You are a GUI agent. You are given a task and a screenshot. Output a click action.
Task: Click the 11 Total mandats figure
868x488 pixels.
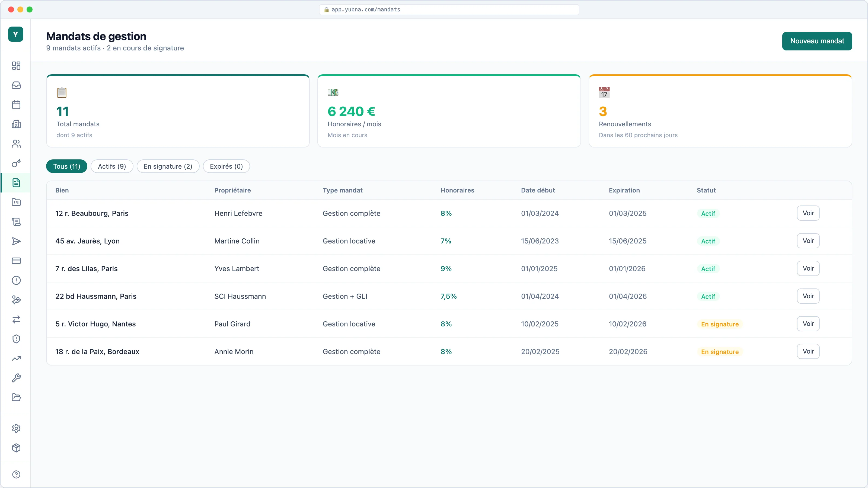63,111
